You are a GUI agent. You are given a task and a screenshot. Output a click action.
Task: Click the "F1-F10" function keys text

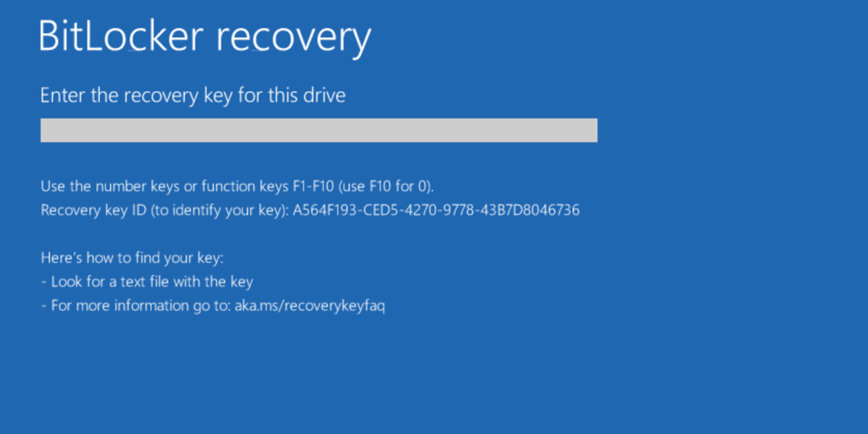pos(308,186)
